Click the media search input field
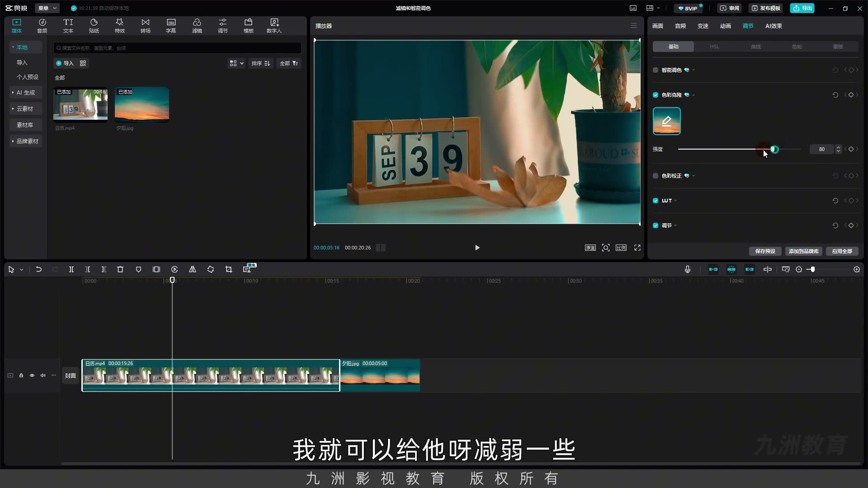 (x=177, y=48)
